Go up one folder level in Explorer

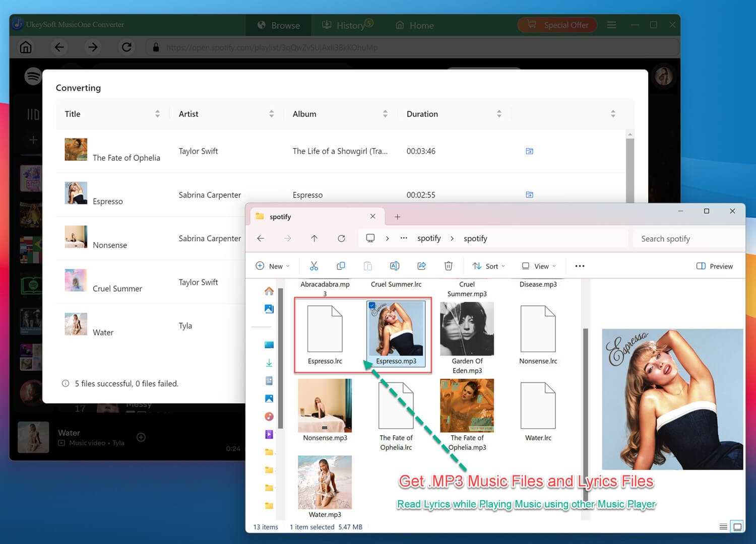tap(314, 238)
